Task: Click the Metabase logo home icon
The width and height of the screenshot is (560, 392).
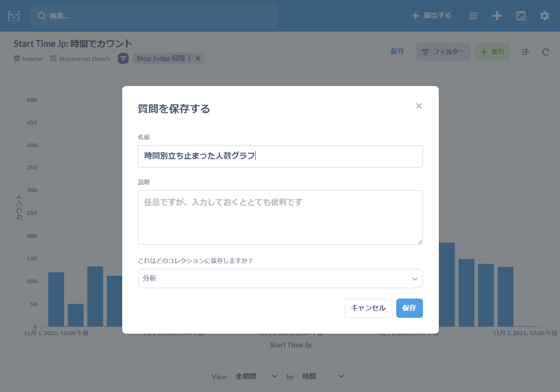Action: pos(14,16)
